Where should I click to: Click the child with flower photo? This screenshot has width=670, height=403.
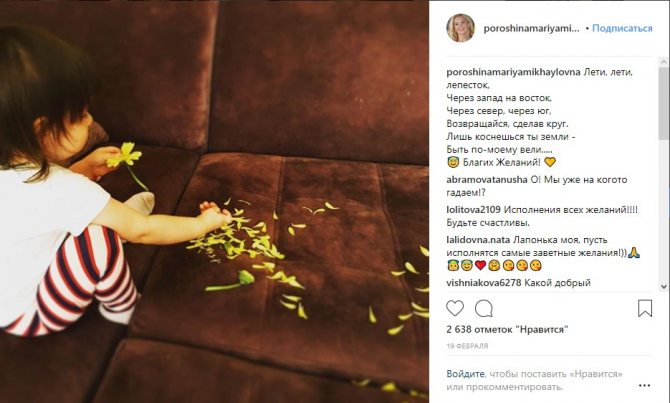tap(215, 201)
